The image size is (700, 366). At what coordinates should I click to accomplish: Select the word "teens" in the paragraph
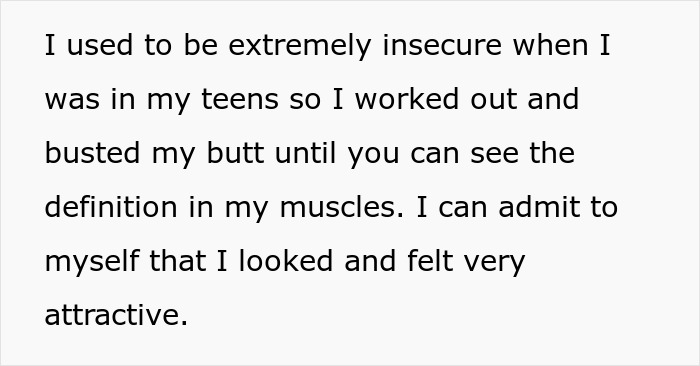(240, 100)
